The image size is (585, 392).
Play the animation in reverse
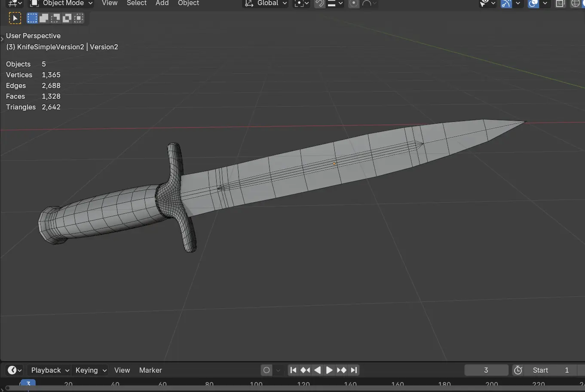317,370
